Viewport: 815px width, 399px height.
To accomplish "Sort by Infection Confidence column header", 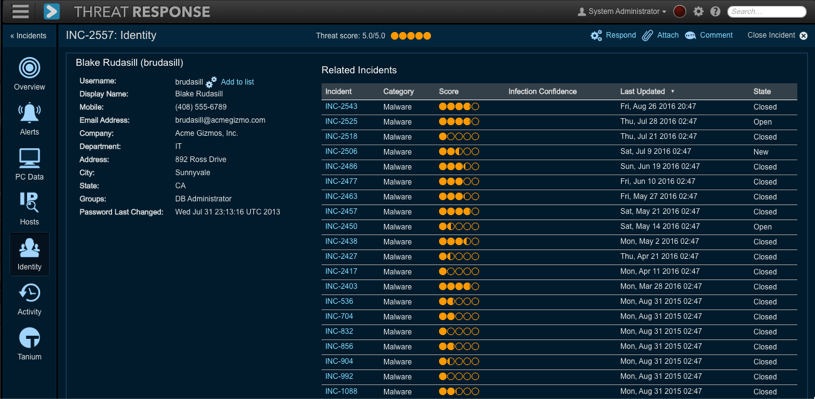I will point(543,91).
